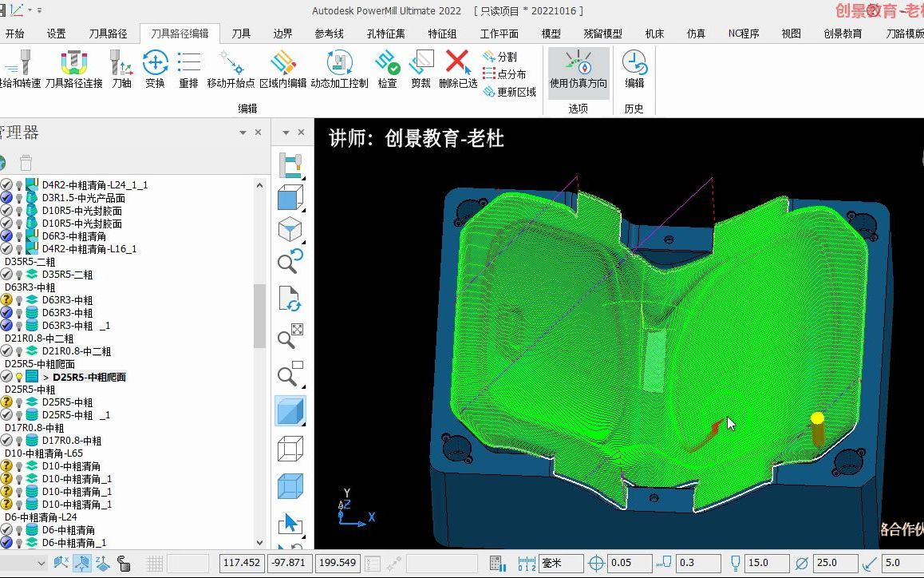Click the thickness field showing 0.3
924x578 pixels.
(698, 564)
